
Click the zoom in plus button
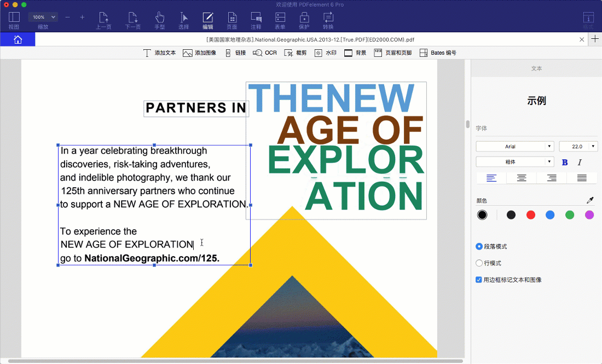click(x=82, y=18)
